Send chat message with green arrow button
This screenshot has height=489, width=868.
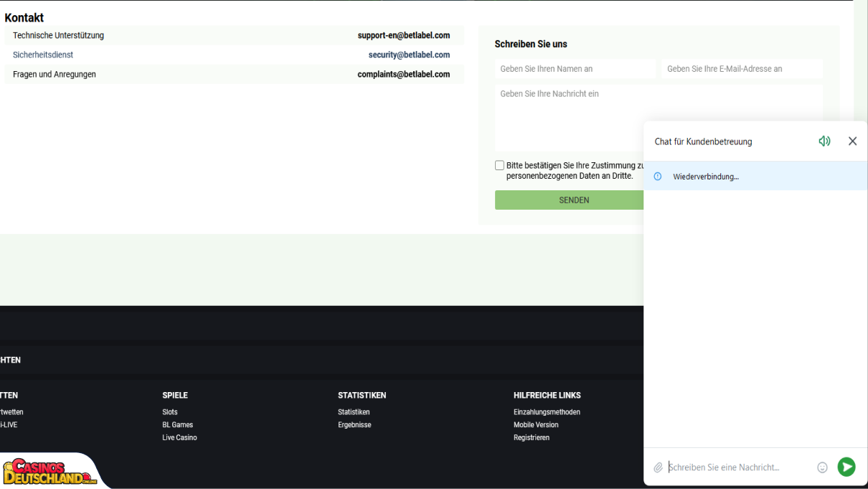(846, 467)
